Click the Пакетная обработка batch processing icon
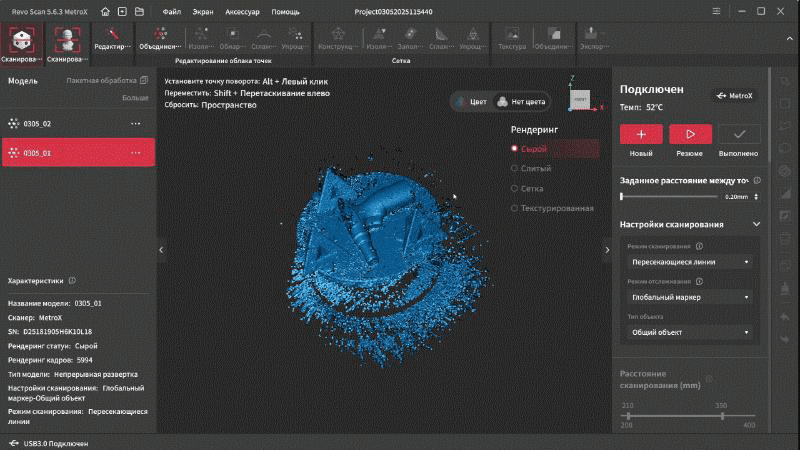The height and width of the screenshot is (450, 800). [x=145, y=80]
